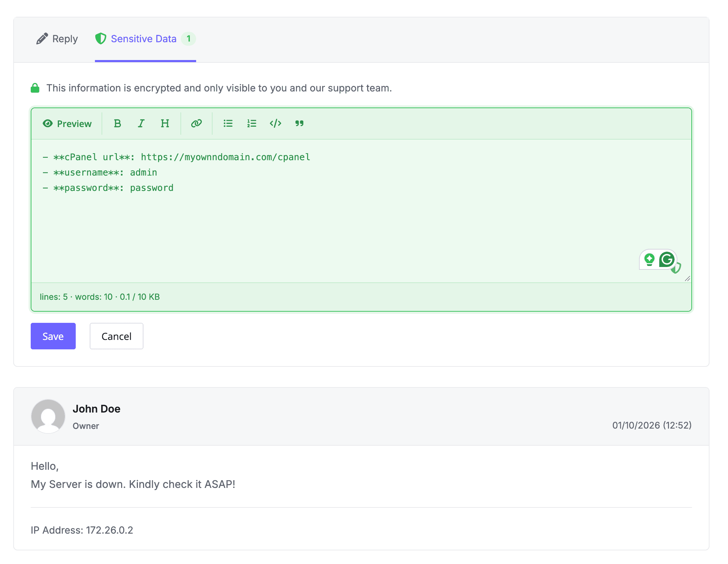This screenshot has width=728, height=564.
Task: Click the password line in editor
Action: click(x=108, y=188)
